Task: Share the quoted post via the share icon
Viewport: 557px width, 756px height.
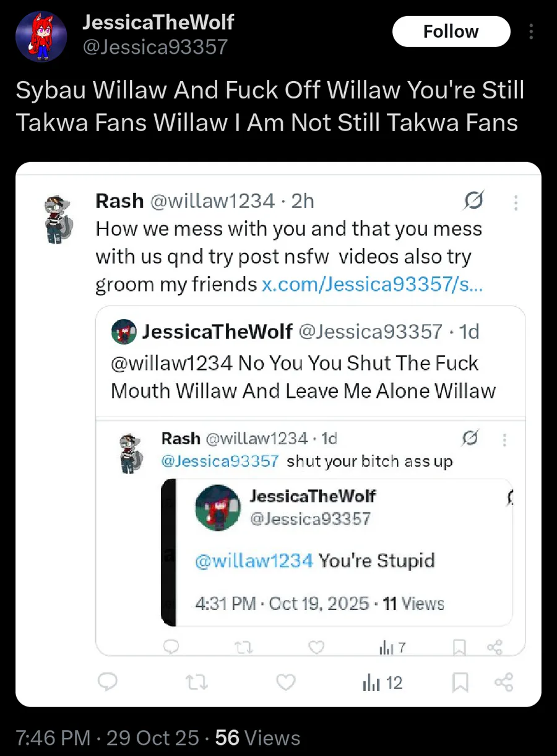Action: (x=504, y=682)
